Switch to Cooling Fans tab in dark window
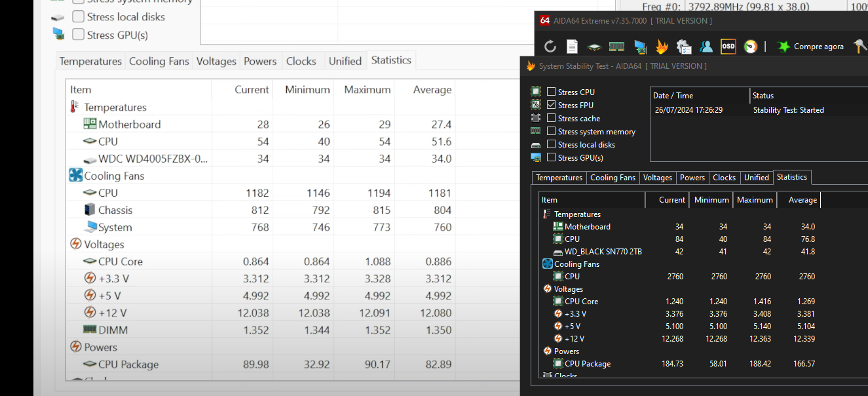The width and height of the screenshot is (868, 396). [613, 178]
